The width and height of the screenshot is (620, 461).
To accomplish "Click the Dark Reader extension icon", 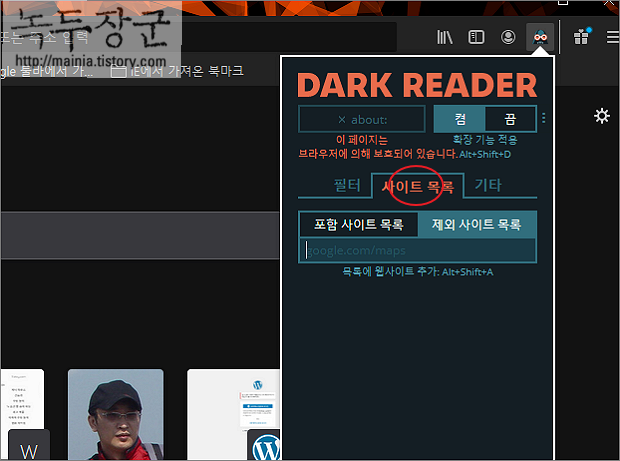I will pyautogui.click(x=540, y=38).
